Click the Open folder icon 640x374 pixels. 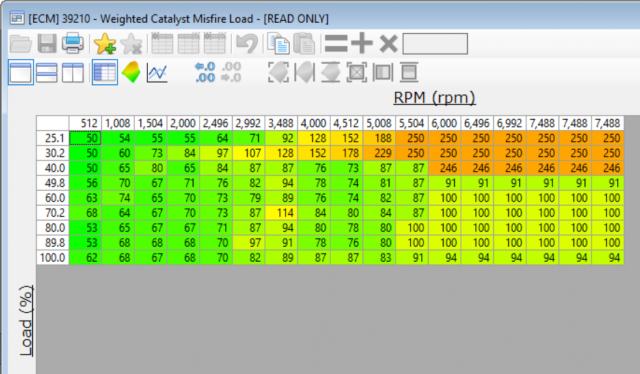[x=21, y=44]
